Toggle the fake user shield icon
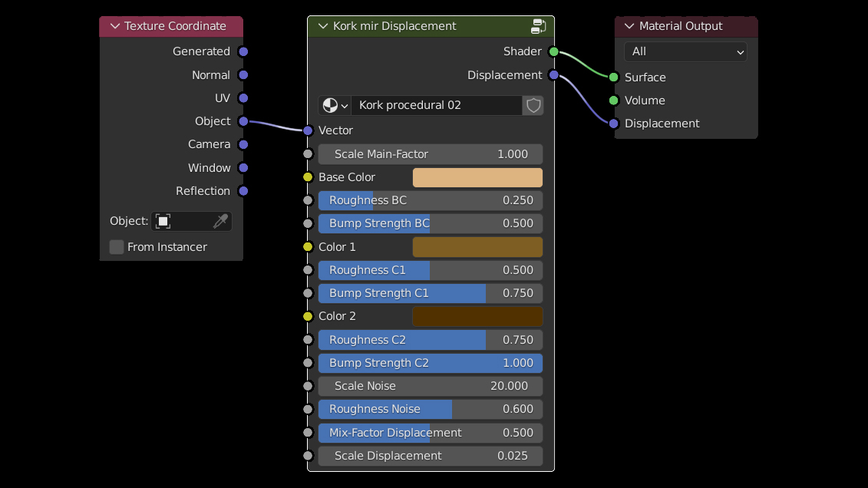Screen dimensions: 868x488 (533, 105)
